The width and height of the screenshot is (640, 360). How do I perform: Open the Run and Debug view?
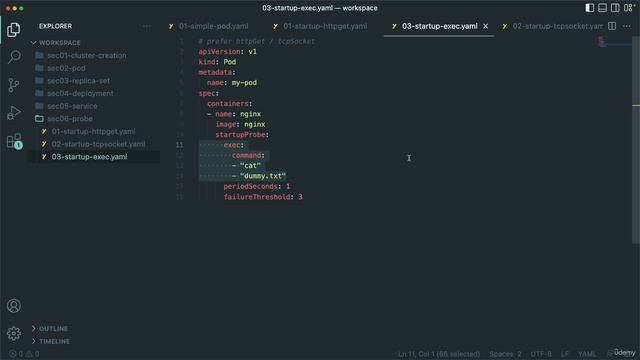point(13,113)
